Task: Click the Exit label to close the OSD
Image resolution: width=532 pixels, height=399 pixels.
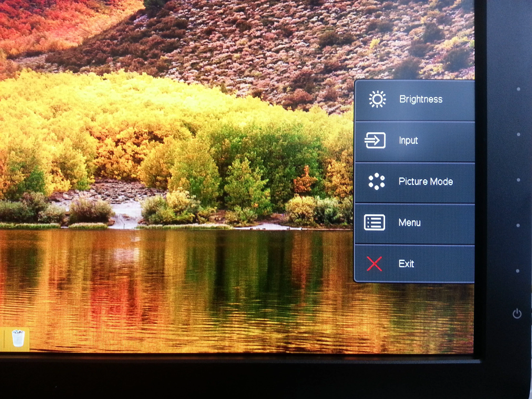Action: (406, 264)
